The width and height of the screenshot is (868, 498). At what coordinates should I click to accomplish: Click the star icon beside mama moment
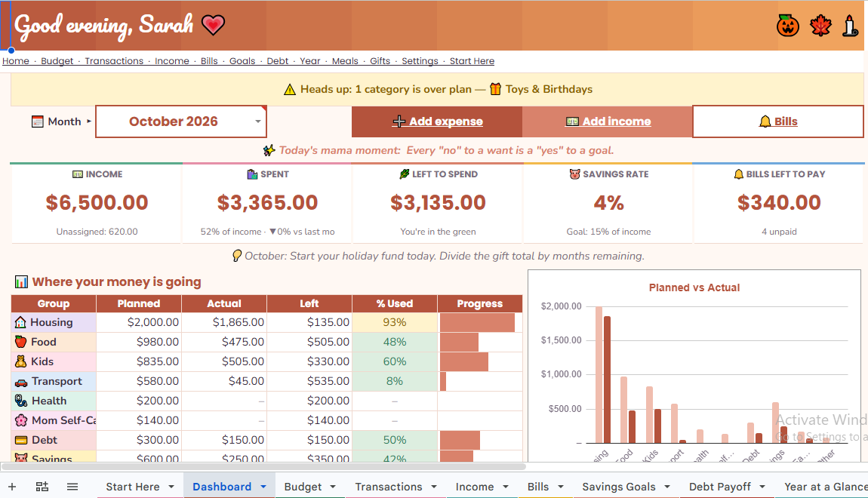tap(269, 150)
